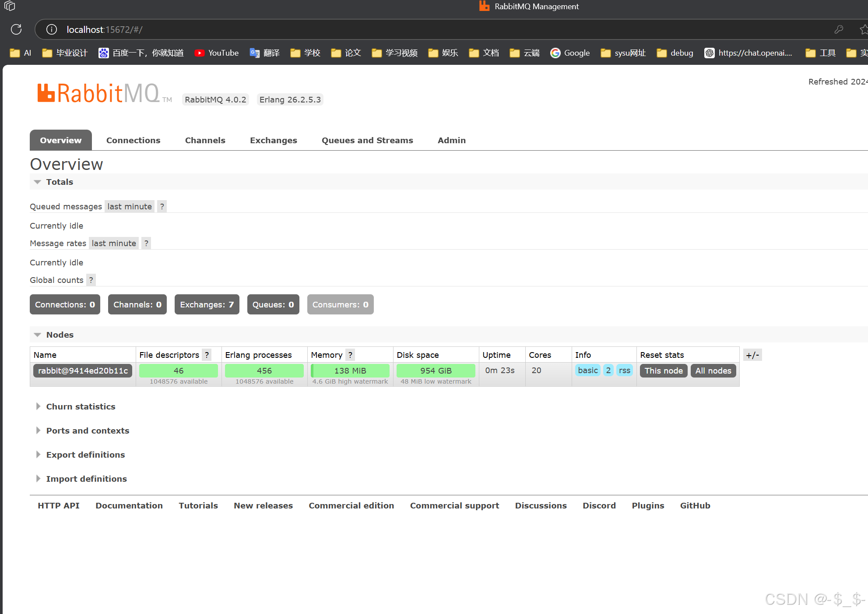This screenshot has width=868, height=614.
Task: Click the Memory 138 MiB usage bar
Action: (x=350, y=371)
